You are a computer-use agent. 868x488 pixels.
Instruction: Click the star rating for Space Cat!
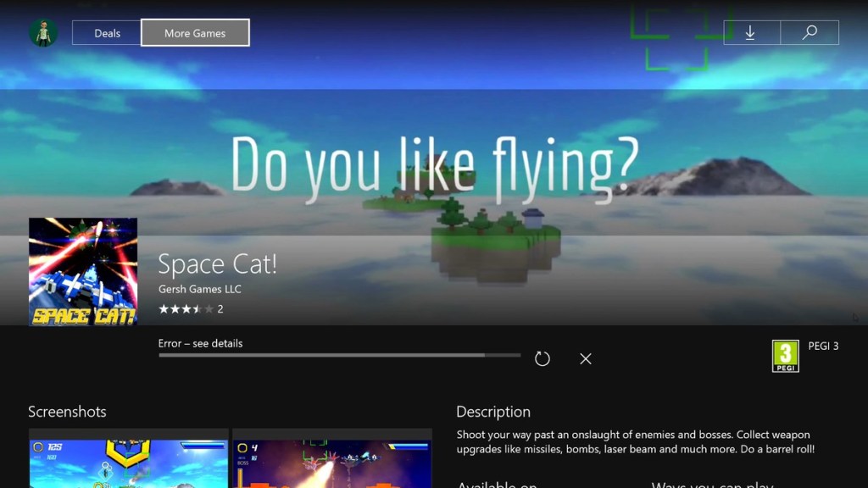pyautogui.click(x=191, y=308)
